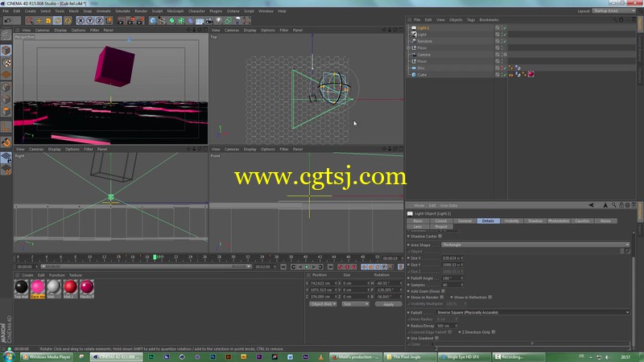The height and width of the screenshot is (362, 644).
Task: Select the black Top mat material
Action: tap(22, 289)
